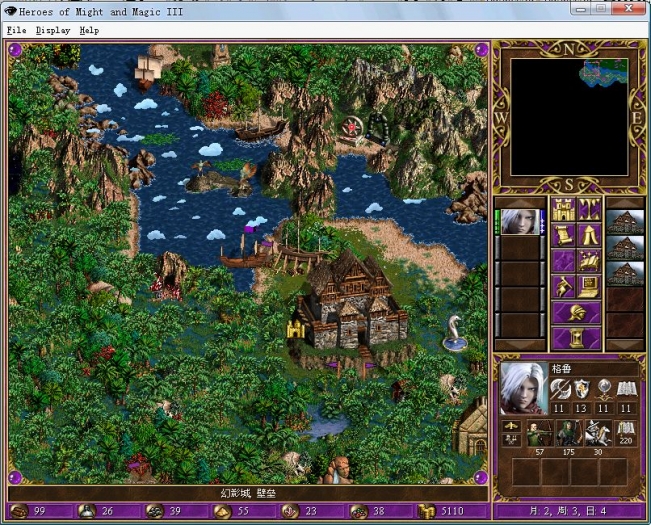Click the left harpy on the island

pos(201,168)
